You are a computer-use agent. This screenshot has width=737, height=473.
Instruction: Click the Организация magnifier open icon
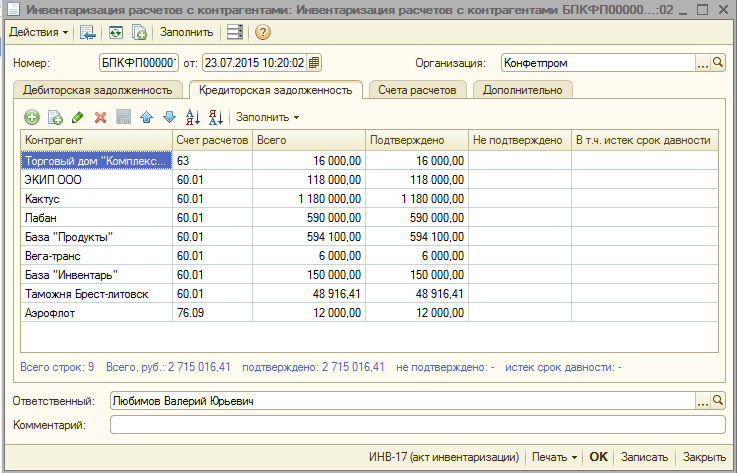718,63
